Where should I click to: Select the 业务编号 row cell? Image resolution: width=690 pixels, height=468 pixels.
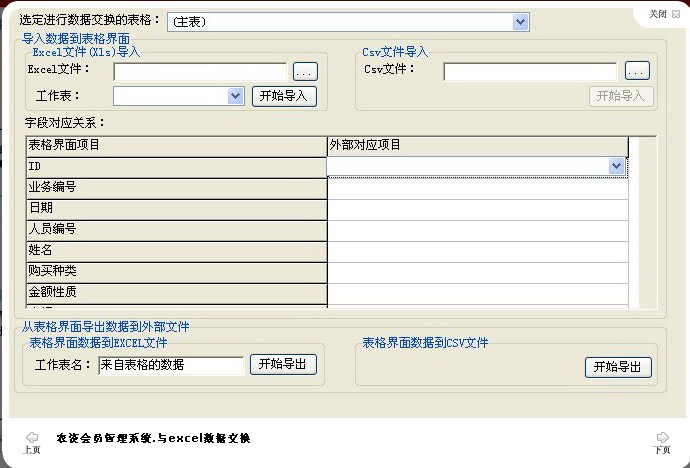[176, 188]
